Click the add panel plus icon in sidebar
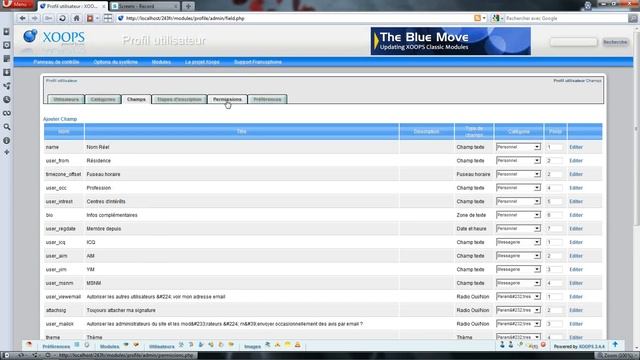This screenshot has width=640, height=360. 7,152
